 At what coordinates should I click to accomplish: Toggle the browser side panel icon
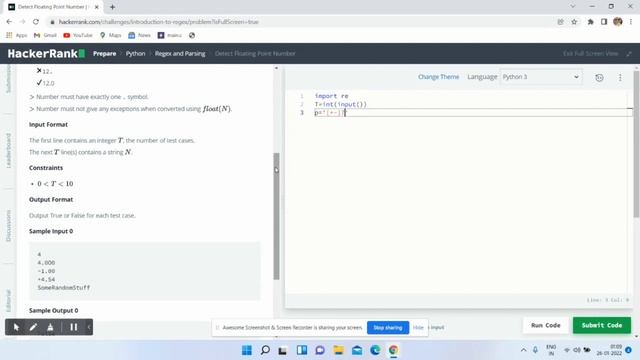tap(604, 22)
